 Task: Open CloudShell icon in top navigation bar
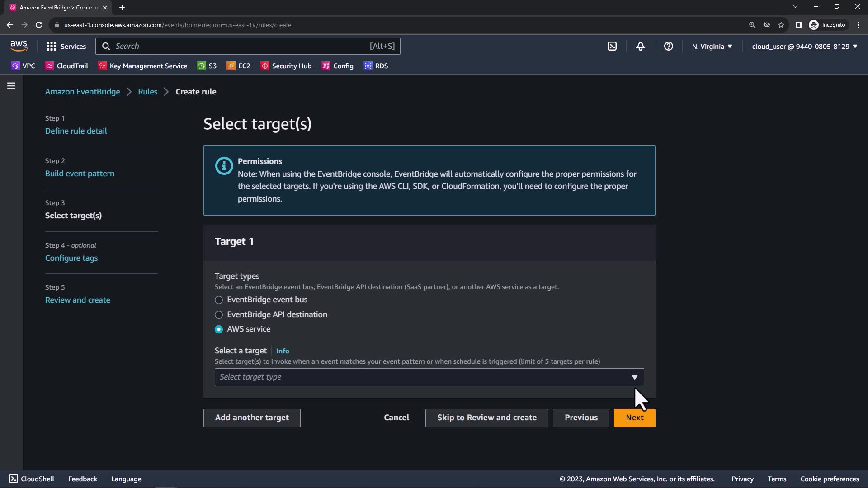click(612, 46)
